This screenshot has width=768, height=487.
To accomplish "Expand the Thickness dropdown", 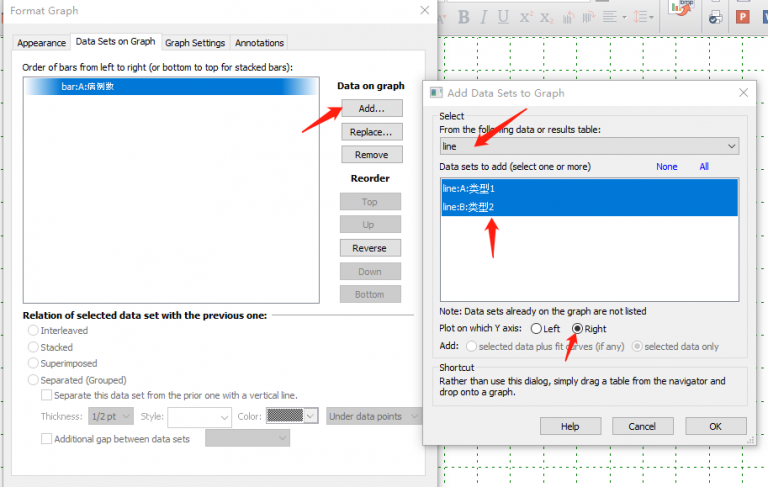I will click(x=111, y=416).
